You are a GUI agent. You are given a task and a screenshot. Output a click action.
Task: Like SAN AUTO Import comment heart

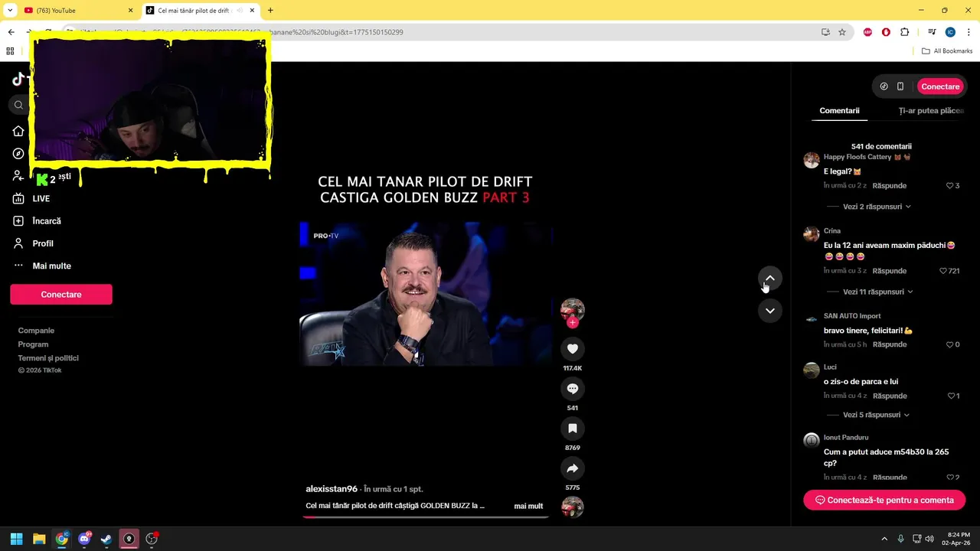pos(949,344)
